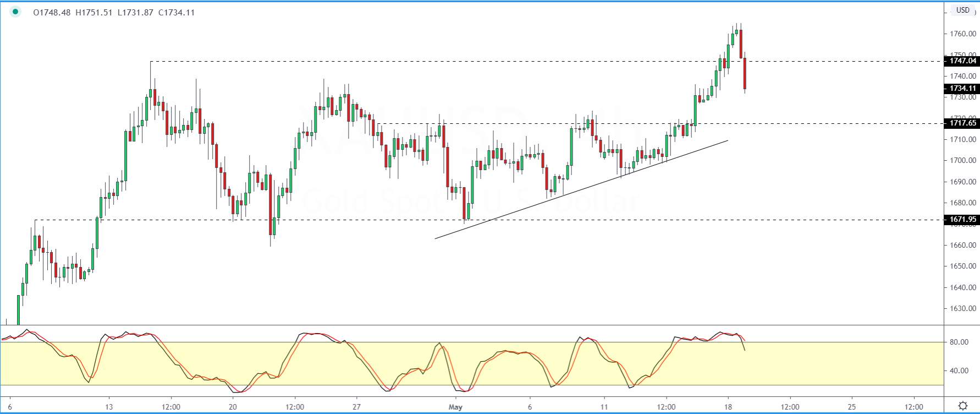
Task: Click the 1760.00 price axis label
Action: tap(963, 34)
